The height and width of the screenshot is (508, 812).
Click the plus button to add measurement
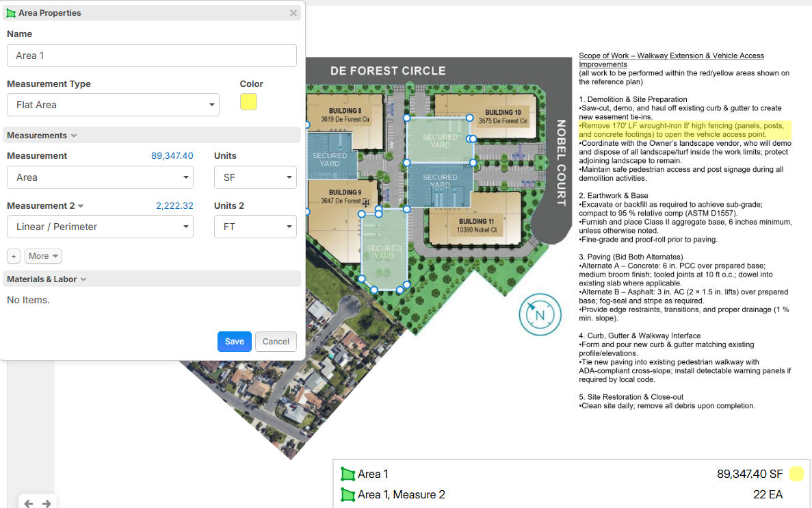[x=14, y=256]
